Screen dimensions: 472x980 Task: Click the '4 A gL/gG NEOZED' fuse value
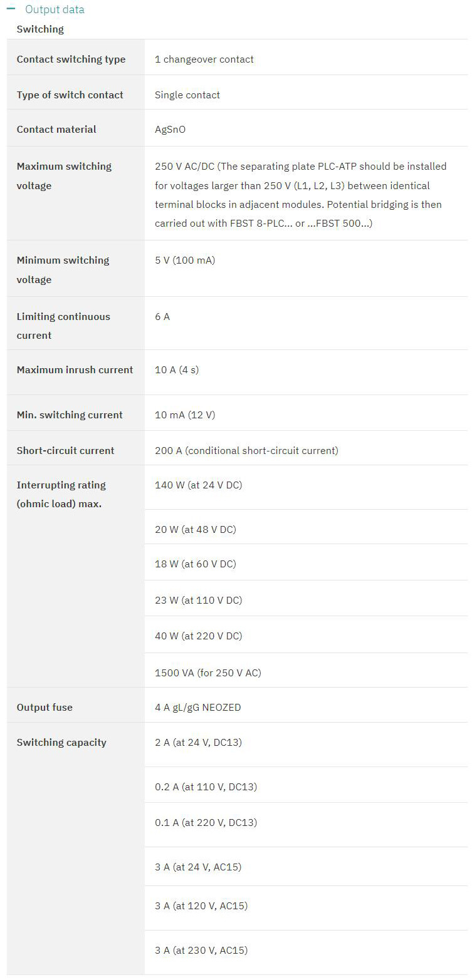click(x=198, y=708)
